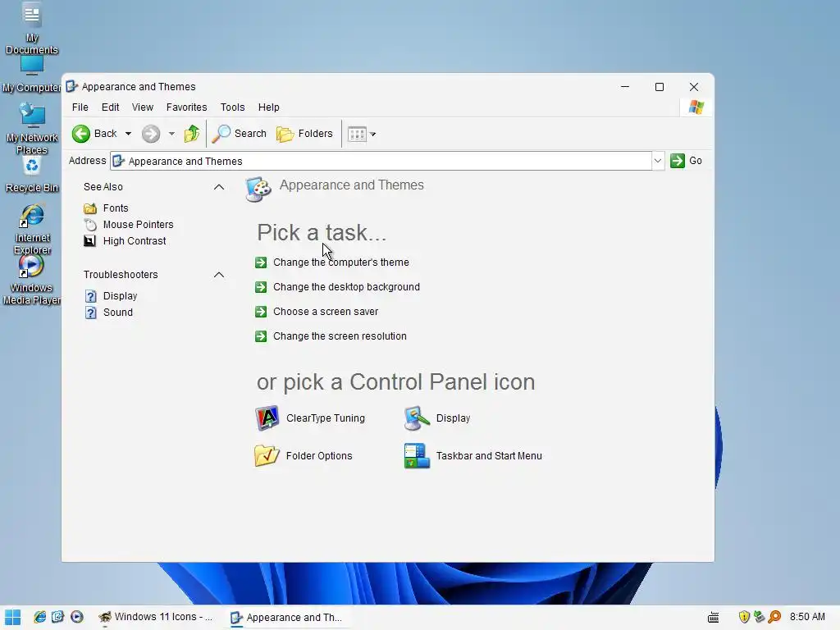Open the Help menu
Screen dimensions: 840x630
[269, 107]
